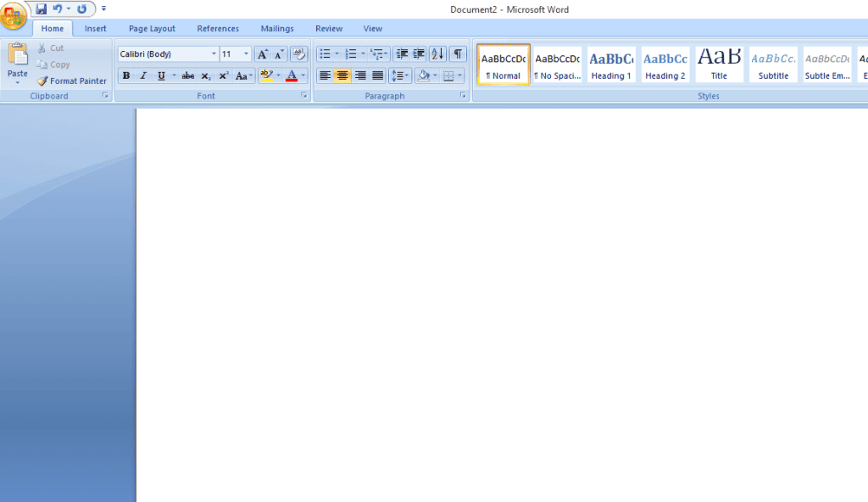Toggle superscript formatting
This screenshot has height=502, width=868.
[223, 76]
